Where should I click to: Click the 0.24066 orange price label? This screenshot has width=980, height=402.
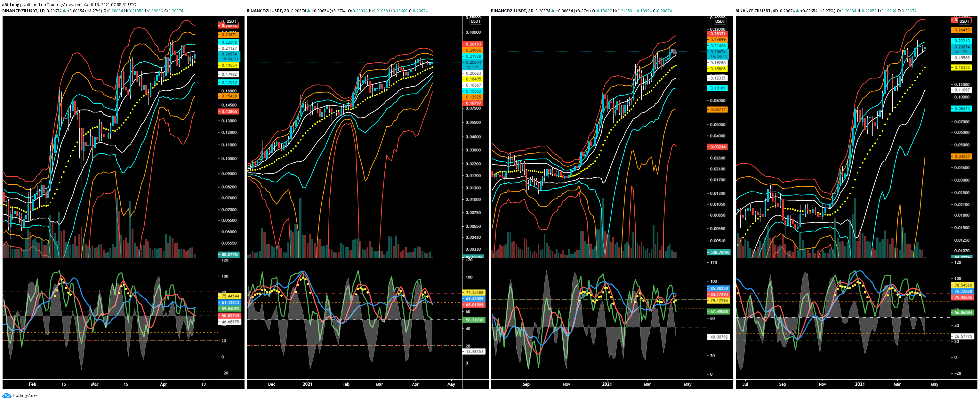[x=473, y=50]
